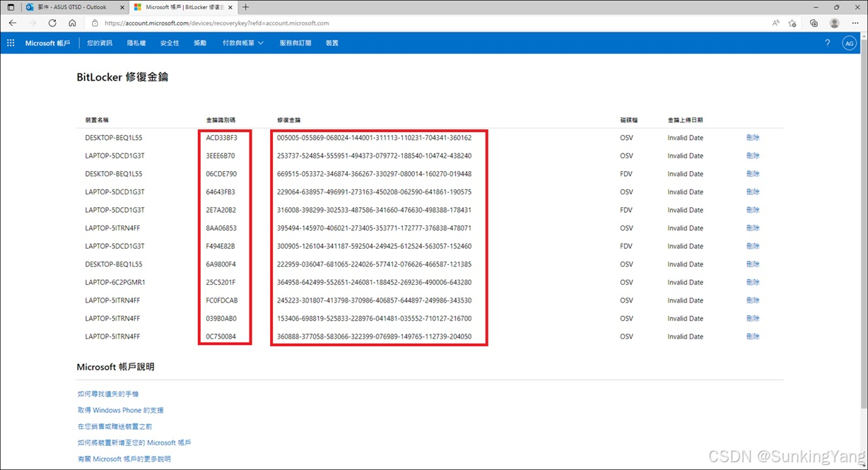This screenshot has width=868, height=470.
Task: Open the Settings and more (...) menu
Action: point(855,23)
